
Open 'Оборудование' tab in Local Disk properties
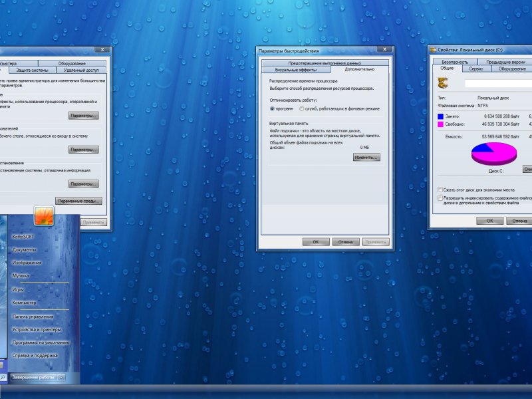(512, 68)
